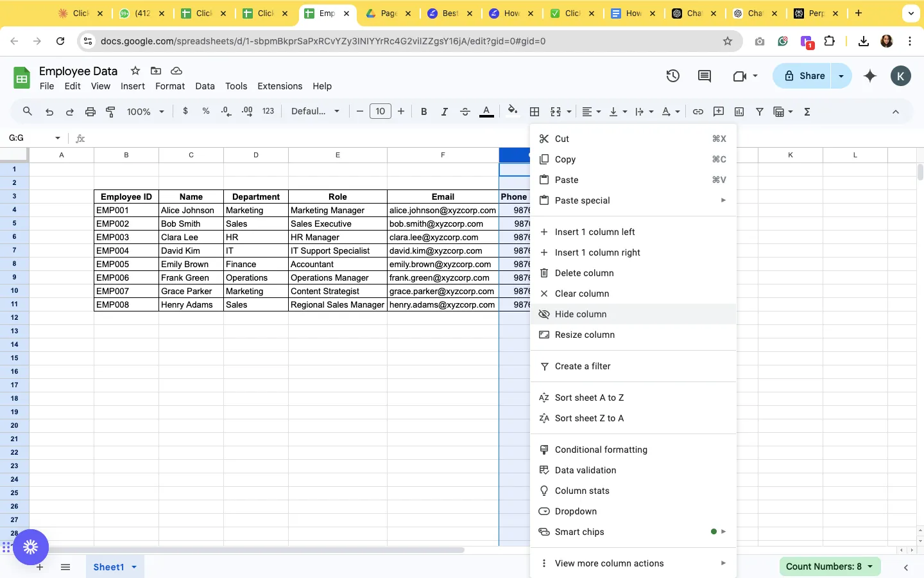The image size is (924, 578).
Task: Toggle strikethrough formatting
Action: tap(465, 112)
